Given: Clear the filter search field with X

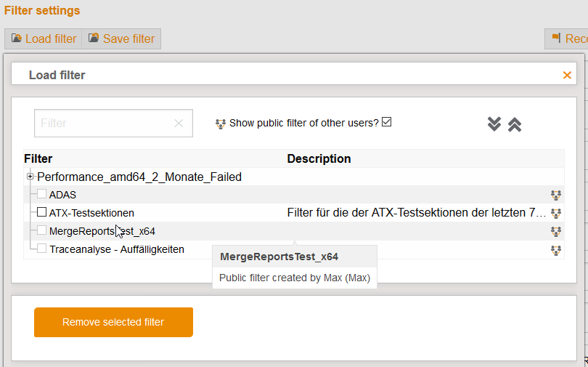Looking at the screenshot, I should coord(179,124).
